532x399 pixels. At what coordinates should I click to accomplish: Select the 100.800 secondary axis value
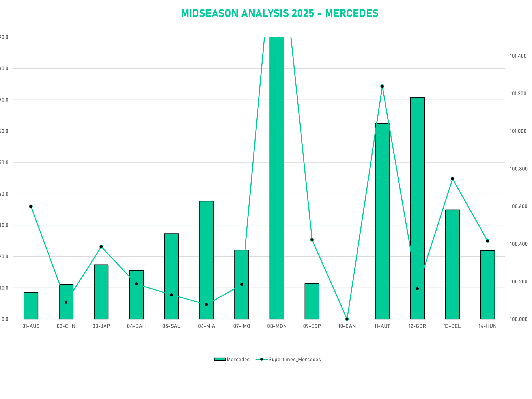(x=519, y=169)
